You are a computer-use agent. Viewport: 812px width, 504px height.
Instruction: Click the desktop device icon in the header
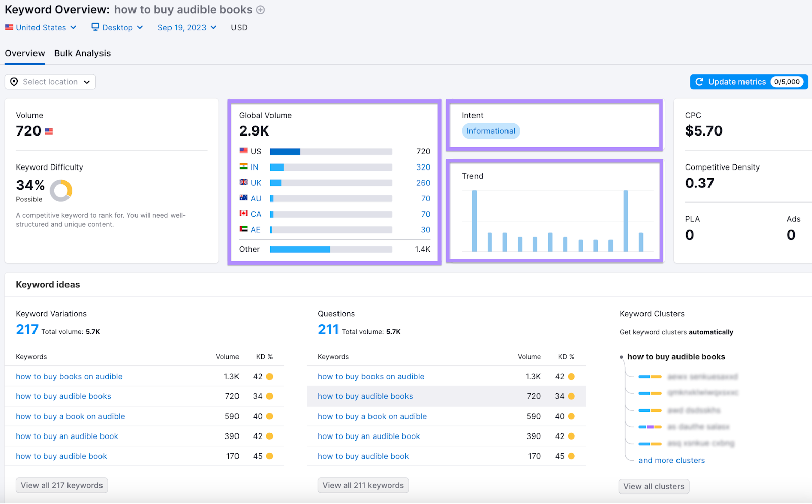tap(94, 27)
